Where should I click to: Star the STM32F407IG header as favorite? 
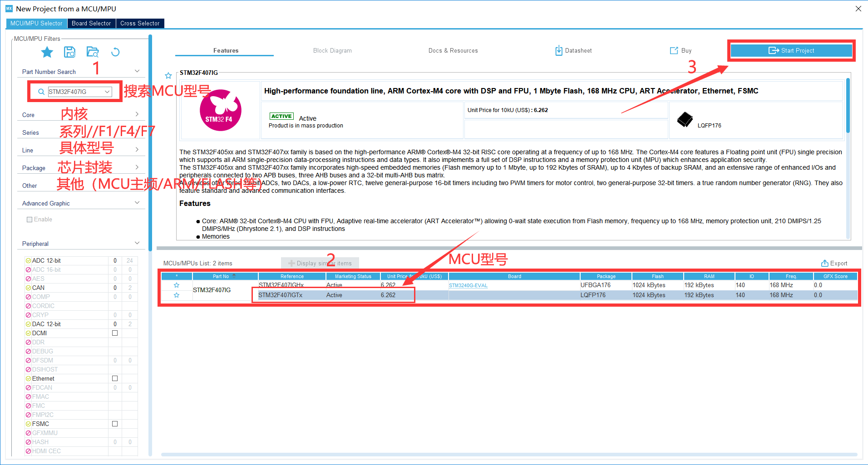168,75
